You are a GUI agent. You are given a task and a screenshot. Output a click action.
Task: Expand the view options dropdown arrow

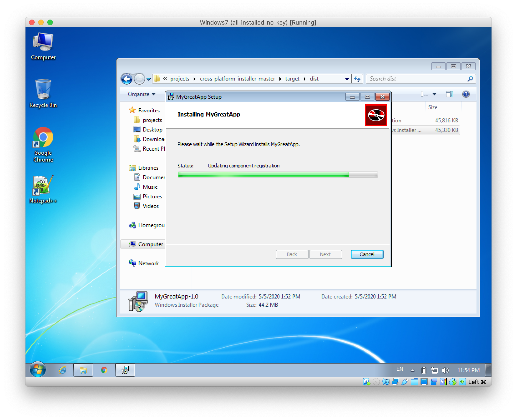click(x=434, y=94)
